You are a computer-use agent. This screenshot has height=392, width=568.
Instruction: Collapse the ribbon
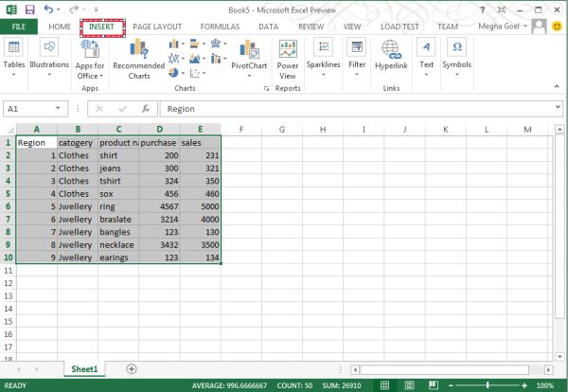[x=557, y=86]
